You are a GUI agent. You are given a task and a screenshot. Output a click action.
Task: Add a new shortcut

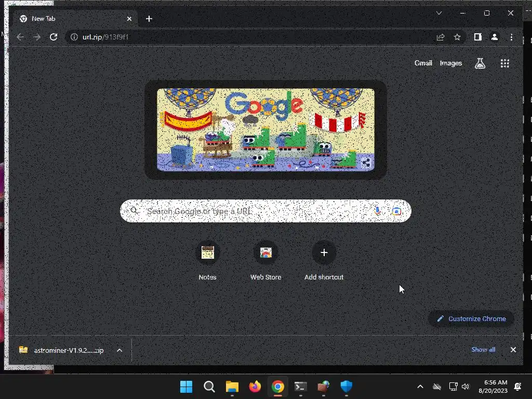pos(324,261)
